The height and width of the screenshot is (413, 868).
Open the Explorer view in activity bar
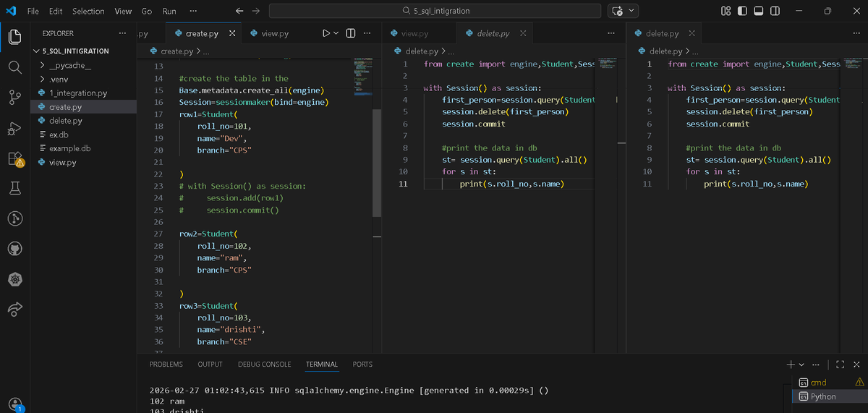tap(16, 37)
